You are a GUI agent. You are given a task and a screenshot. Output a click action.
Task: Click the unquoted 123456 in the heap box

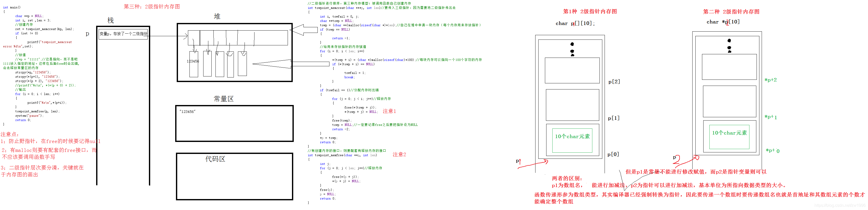tap(193, 61)
